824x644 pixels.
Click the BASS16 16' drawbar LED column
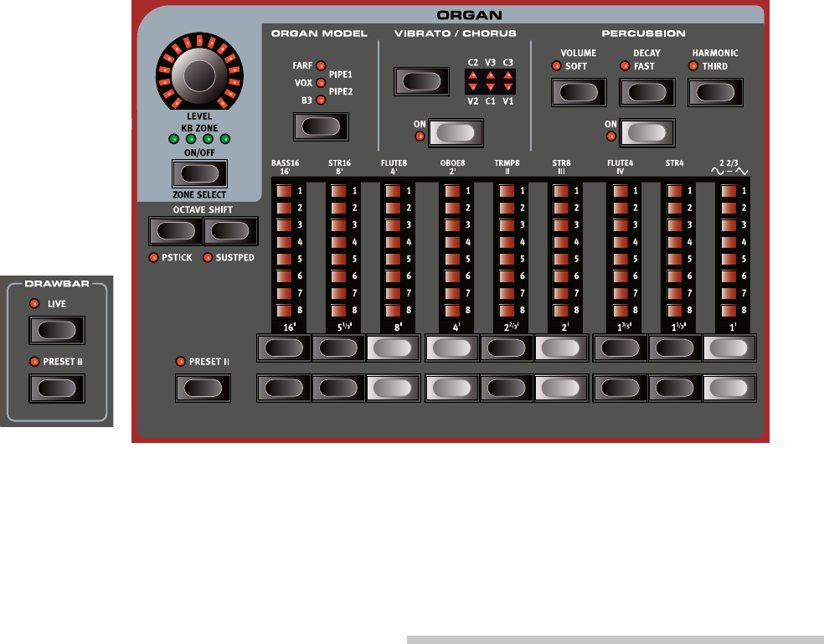[285, 250]
